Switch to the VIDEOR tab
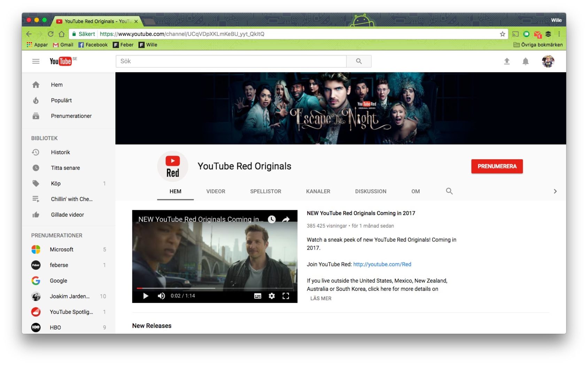This screenshot has height=365, width=588. click(216, 191)
